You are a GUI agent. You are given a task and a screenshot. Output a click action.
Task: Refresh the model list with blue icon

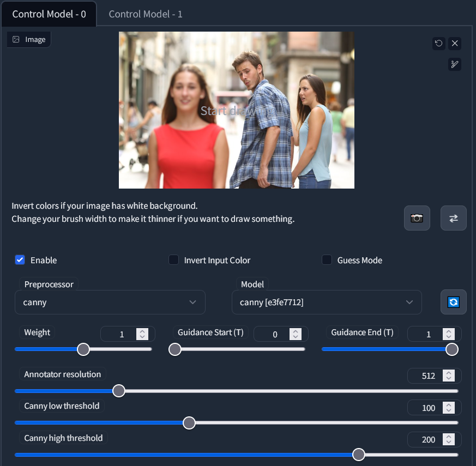coord(454,302)
